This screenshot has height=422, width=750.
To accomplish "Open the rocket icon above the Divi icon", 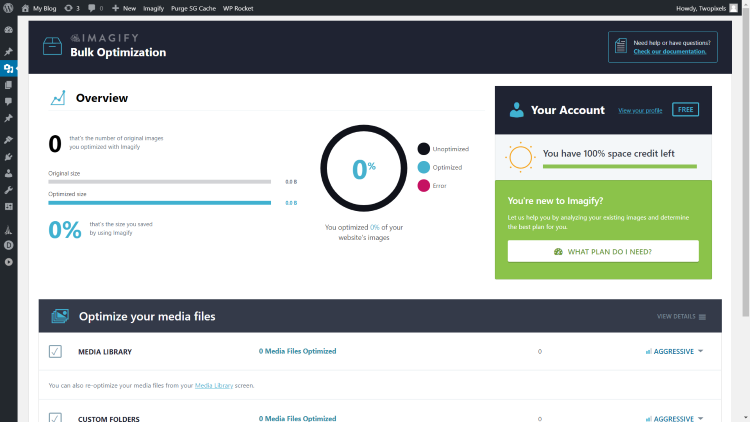I will pyautogui.click(x=9, y=230).
